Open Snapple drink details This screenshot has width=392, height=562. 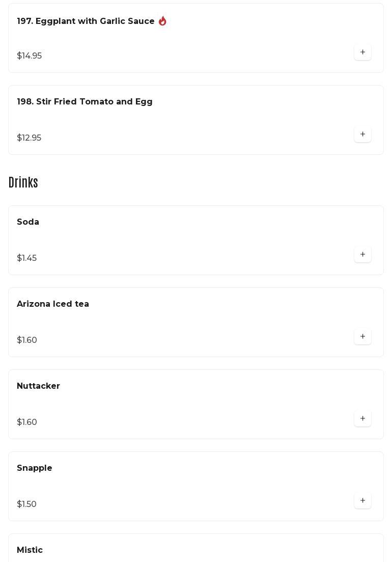point(35,468)
